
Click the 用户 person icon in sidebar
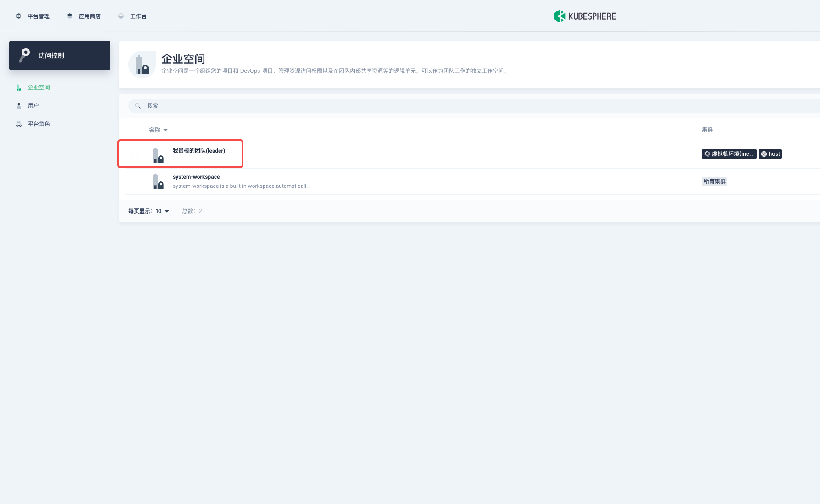[x=19, y=105]
